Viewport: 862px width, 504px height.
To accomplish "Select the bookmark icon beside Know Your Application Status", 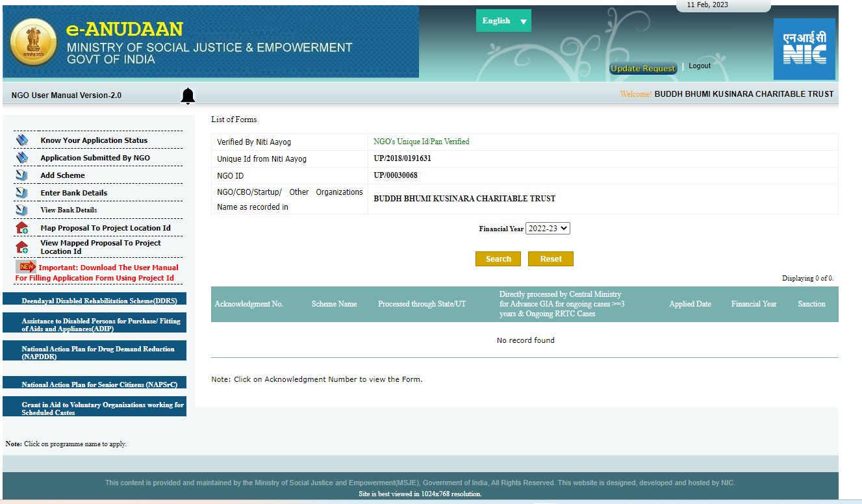I will tap(22, 139).
